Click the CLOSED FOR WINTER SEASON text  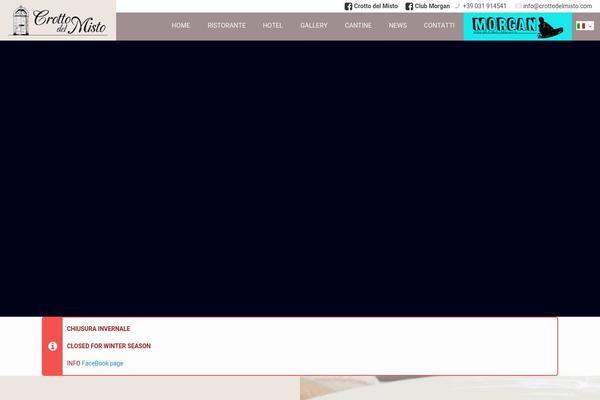pyautogui.click(x=109, y=346)
